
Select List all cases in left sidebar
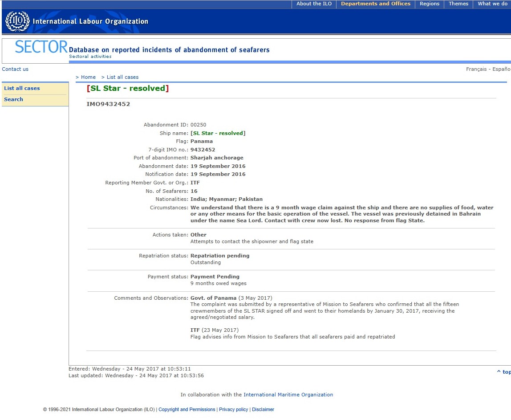[x=22, y=88]
